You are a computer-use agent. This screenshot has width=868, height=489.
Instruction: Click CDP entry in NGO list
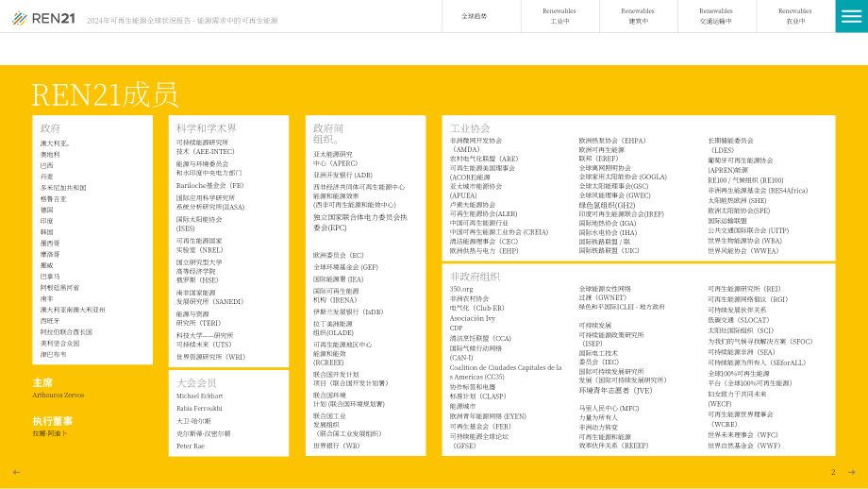456,328
